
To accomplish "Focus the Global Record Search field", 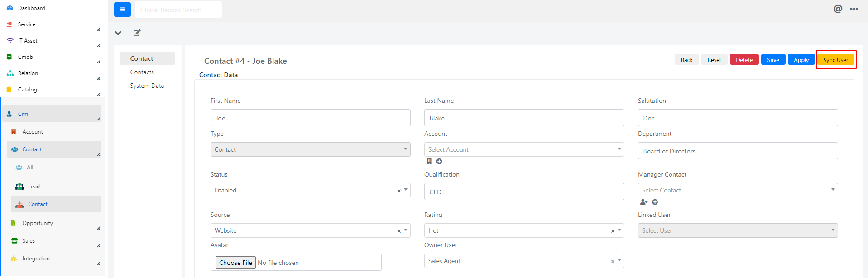I will click(178, 10).
